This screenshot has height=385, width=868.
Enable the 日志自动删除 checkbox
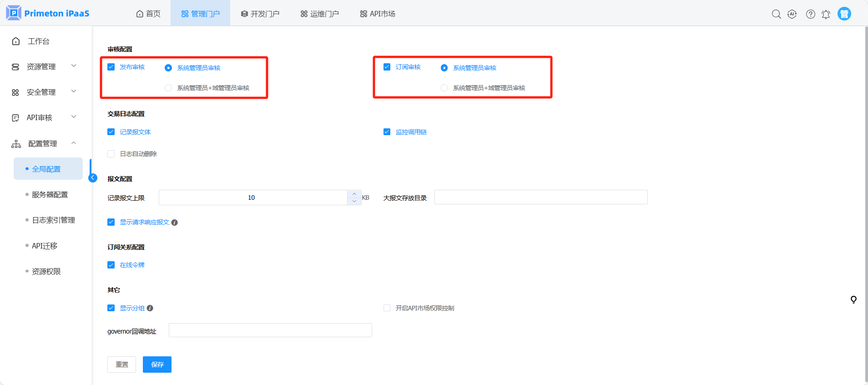click(111, 154)
